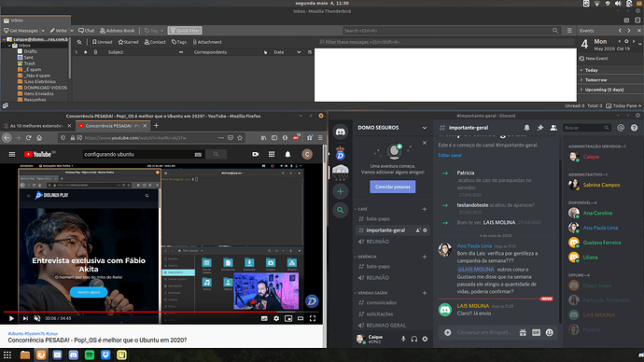Toggle the Discord member list icon
This screenshot has width=644, height=362.
coord(553,128)
